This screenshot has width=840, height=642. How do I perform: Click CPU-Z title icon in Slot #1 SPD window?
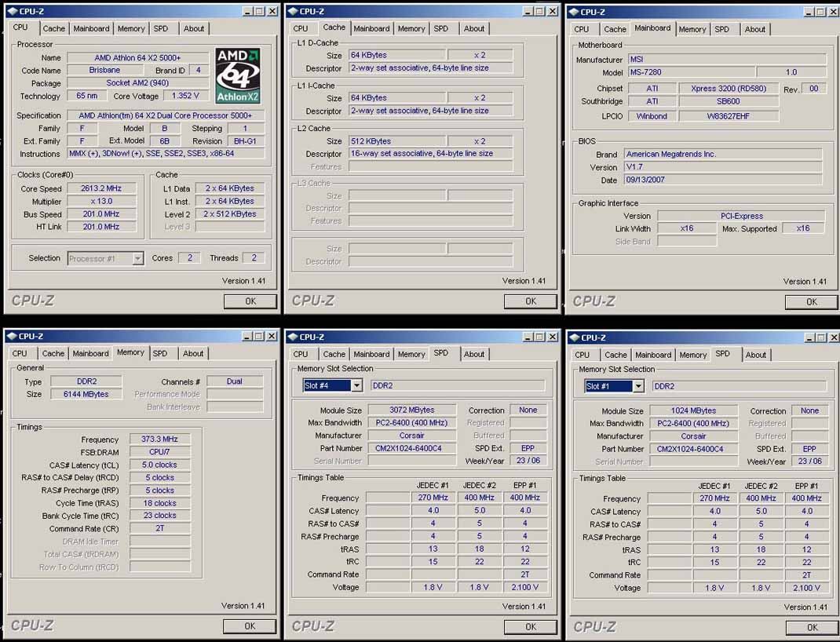(x=575, y=337)
